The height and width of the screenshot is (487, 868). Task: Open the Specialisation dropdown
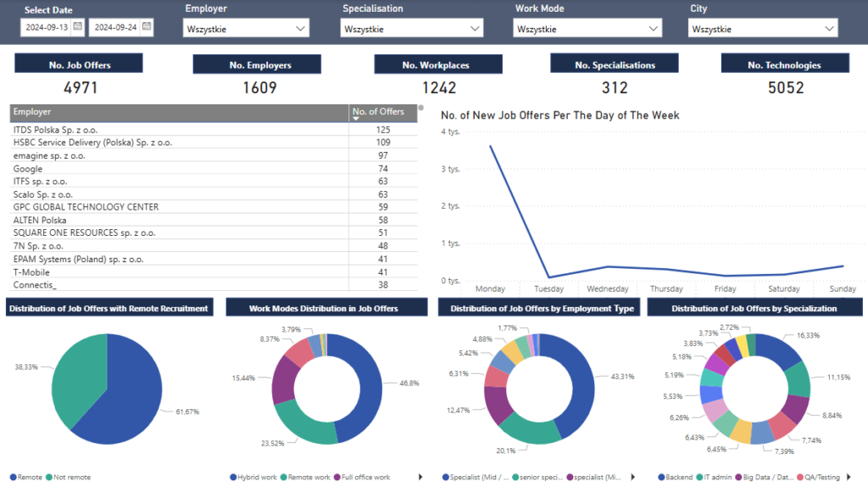412,29
